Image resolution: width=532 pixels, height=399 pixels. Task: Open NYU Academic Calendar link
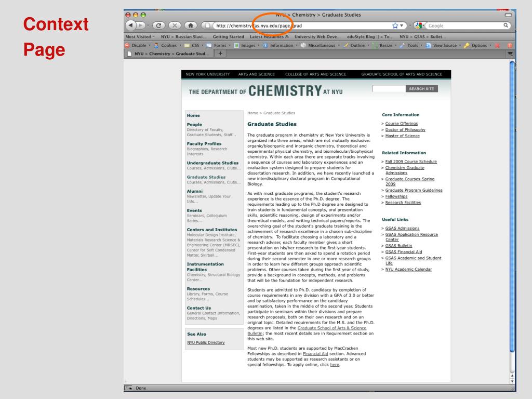point(408,270)
